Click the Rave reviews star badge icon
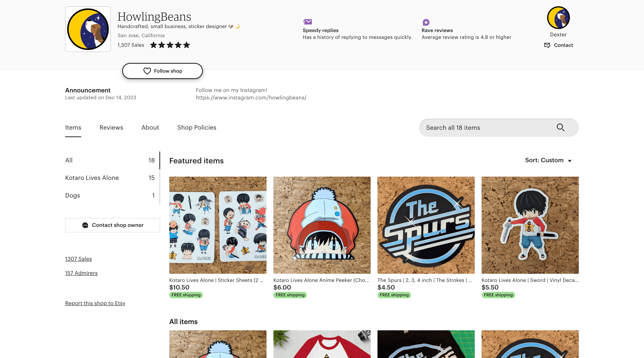The height and width of the screenshot is (358, 644). [426, 22]
